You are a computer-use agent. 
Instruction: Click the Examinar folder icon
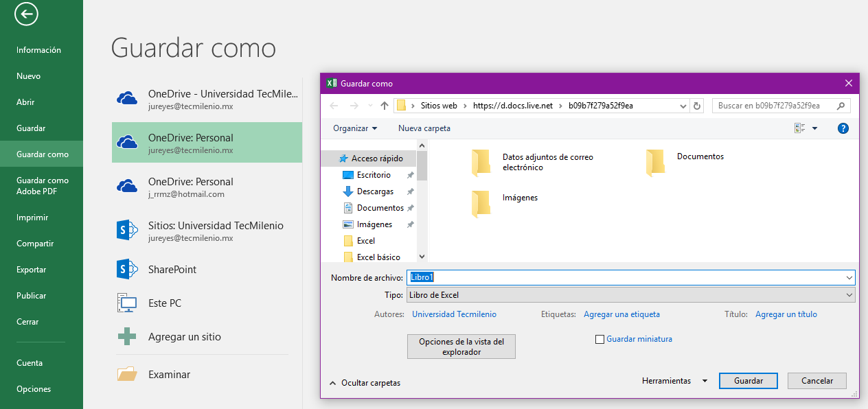click(x=127, y=374)
